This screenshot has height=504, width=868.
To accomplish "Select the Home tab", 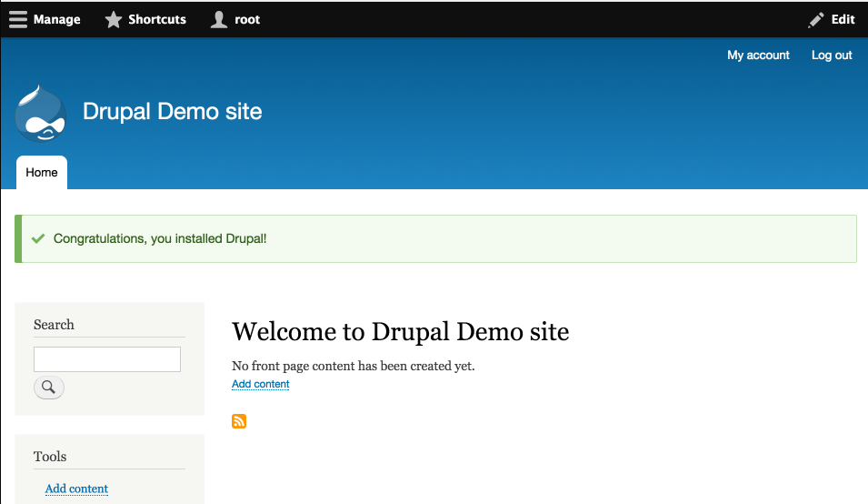I will point(42,172).
